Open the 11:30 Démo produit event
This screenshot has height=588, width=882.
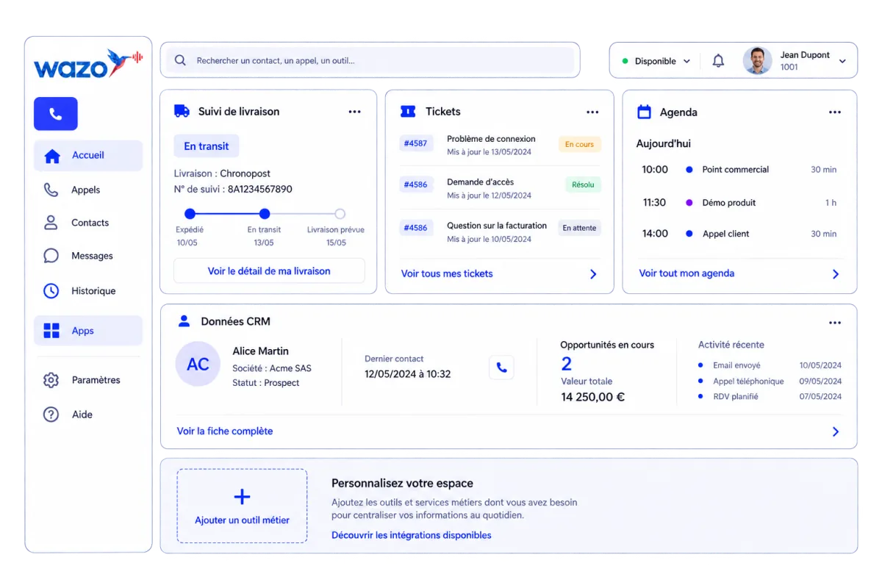coord(739,203)
